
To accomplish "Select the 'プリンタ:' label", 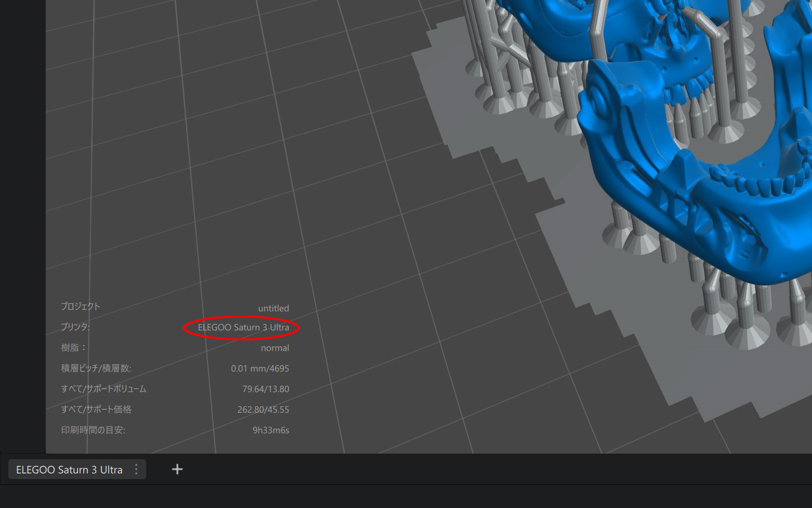I will tap(75, 327).
